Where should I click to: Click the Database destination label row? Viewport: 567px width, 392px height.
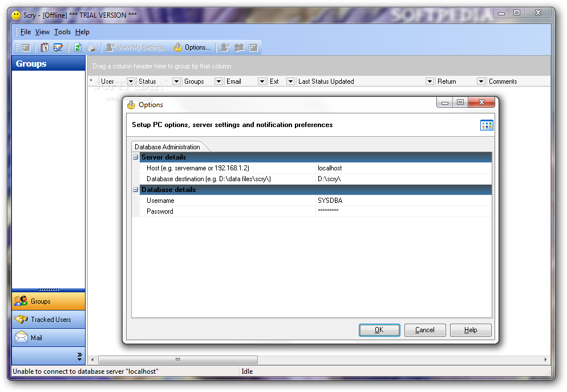(228, 179)
